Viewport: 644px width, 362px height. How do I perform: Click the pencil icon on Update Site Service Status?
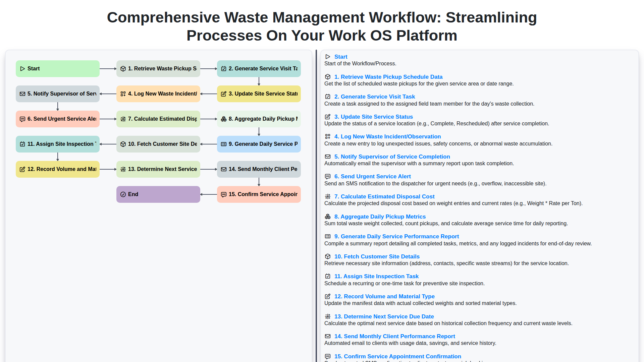point(224,94)
